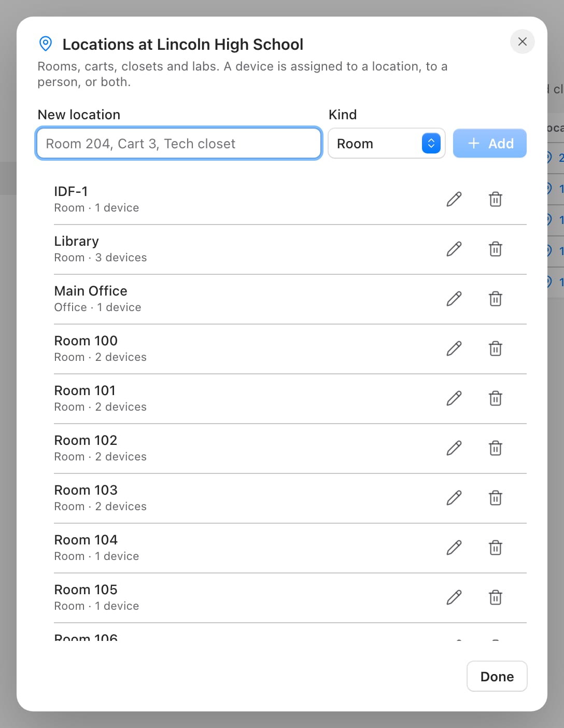
Task: Delete the IDF-1 location
Action: 496,199
